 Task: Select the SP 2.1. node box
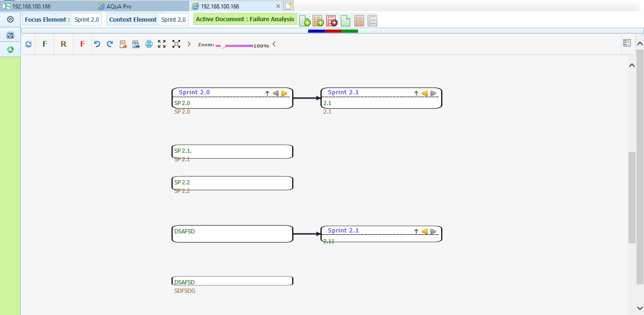click(x=232, y=151)
